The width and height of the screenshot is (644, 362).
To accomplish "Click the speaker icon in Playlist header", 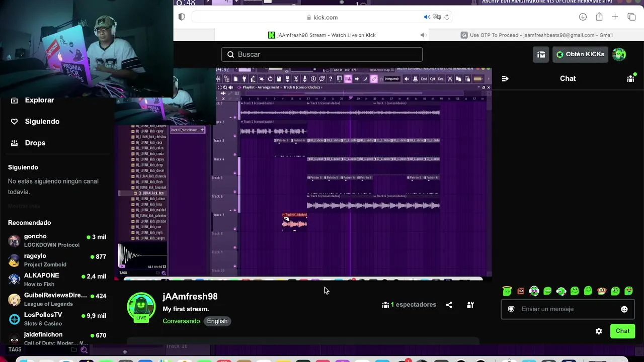I will pyautogui.click(x=230, y=87).
